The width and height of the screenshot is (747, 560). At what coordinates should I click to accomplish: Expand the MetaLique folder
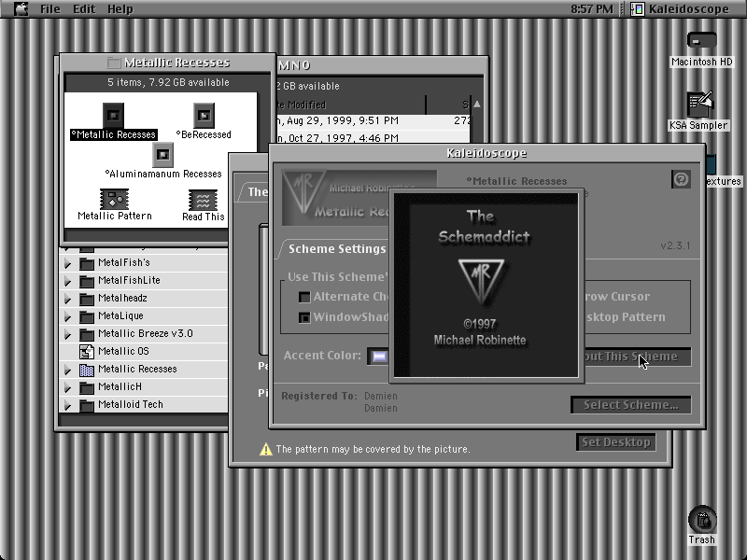click(x=67, y=316)
